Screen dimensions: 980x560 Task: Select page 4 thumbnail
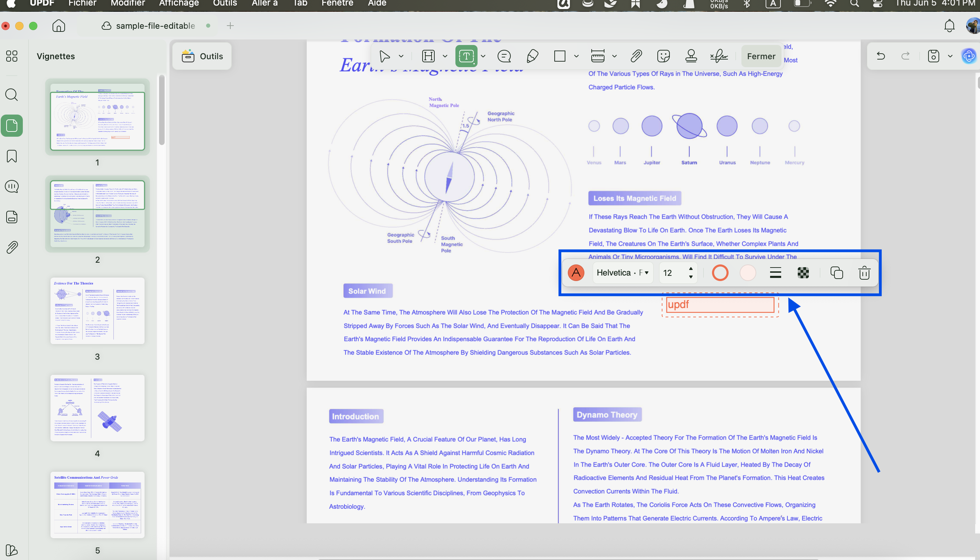point(98,408)
